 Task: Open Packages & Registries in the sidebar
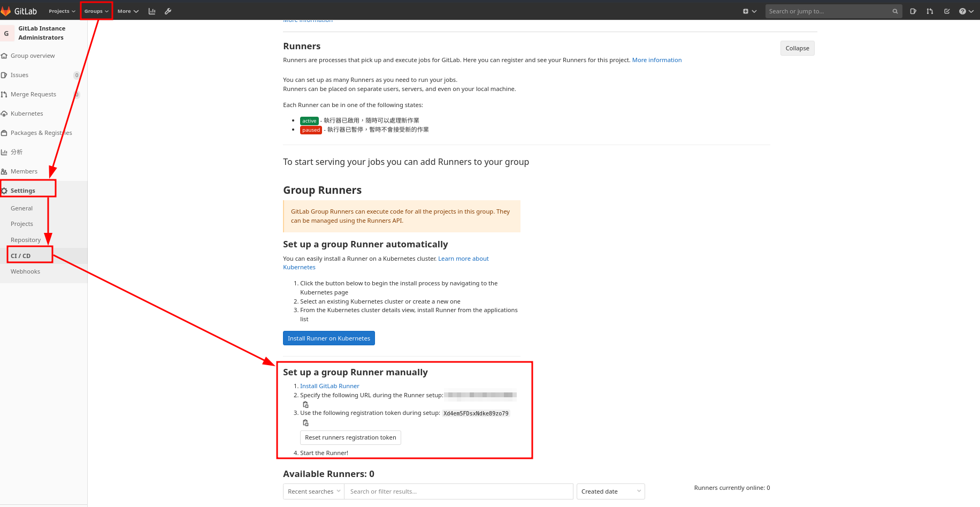point(41,133)
